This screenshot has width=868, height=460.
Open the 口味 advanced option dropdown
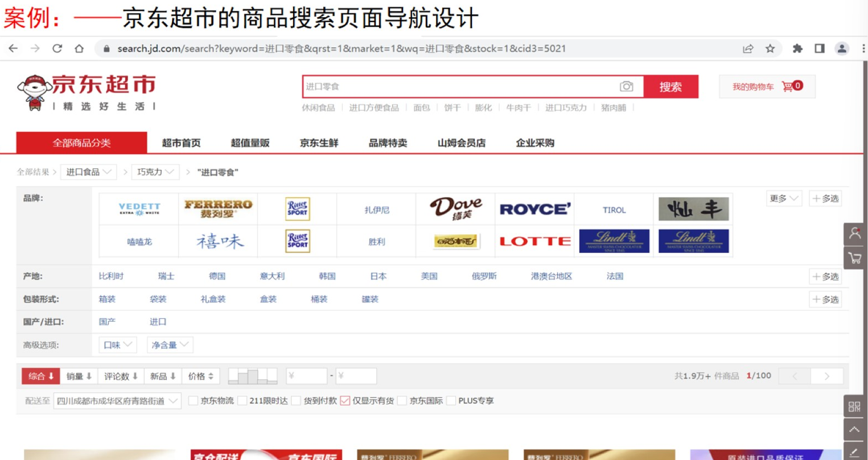[117, 345]
